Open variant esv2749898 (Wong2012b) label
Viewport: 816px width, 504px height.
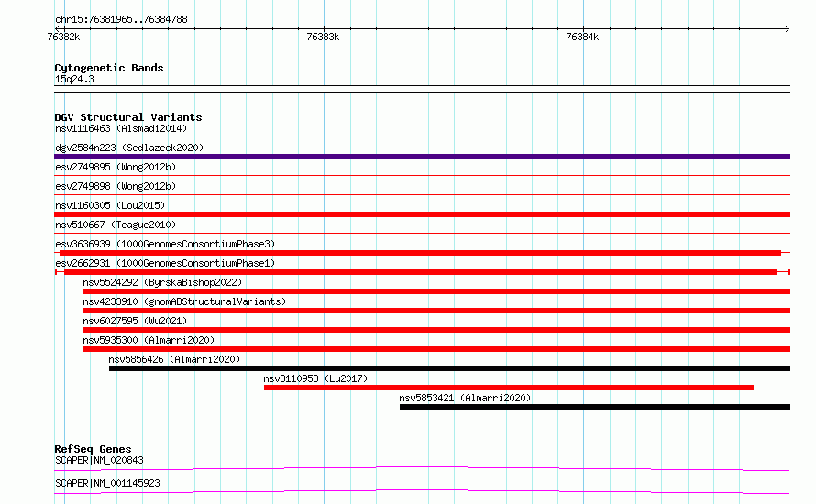(x=116, y=186)
